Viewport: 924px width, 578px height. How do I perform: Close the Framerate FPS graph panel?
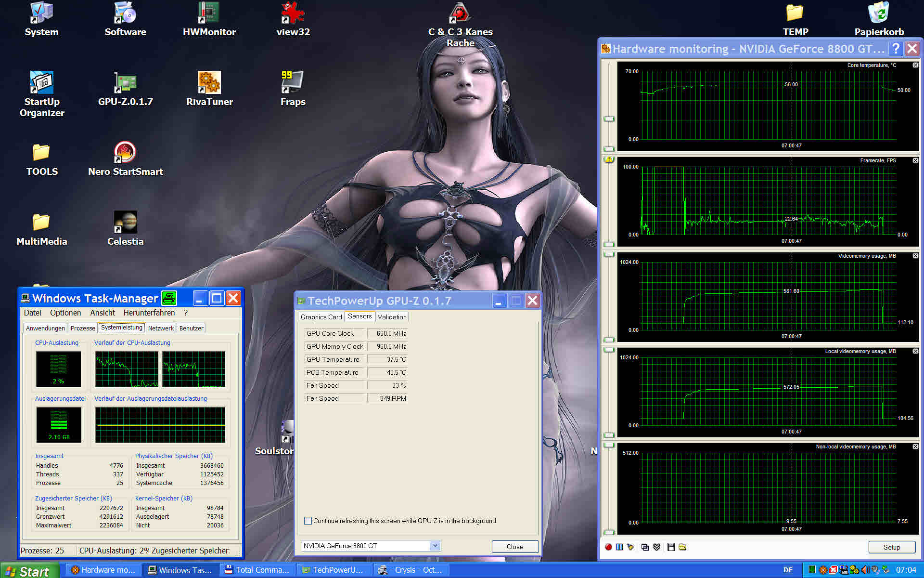[915, 160]
